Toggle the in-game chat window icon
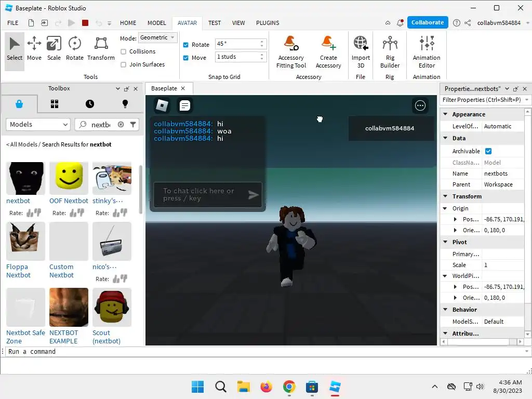 pos(184,105)
